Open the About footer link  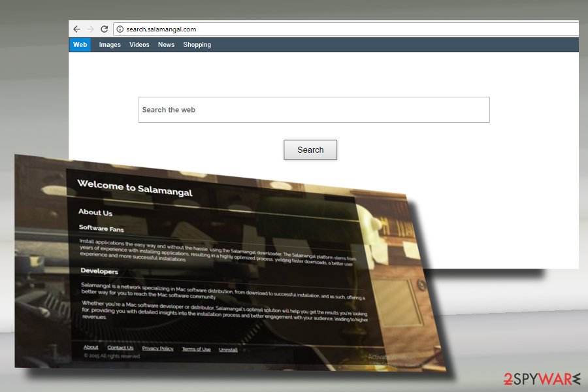tap(91, 348)
